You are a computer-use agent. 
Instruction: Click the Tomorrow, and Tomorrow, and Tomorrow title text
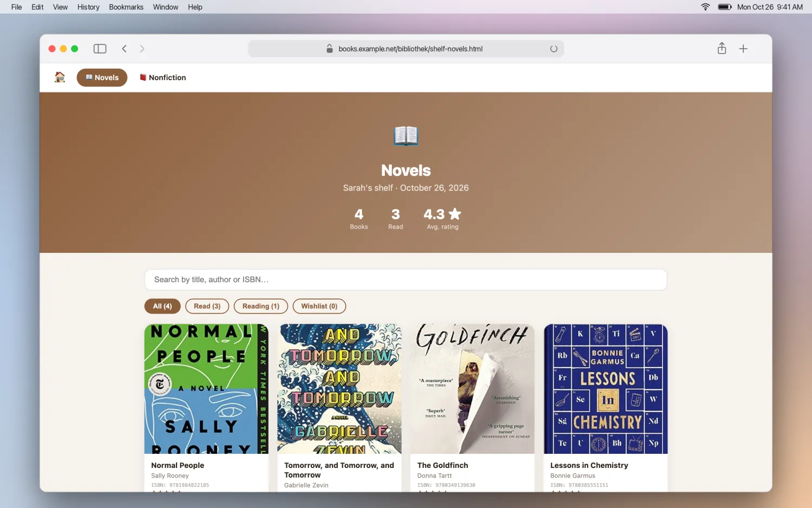[x=339, y=470]
